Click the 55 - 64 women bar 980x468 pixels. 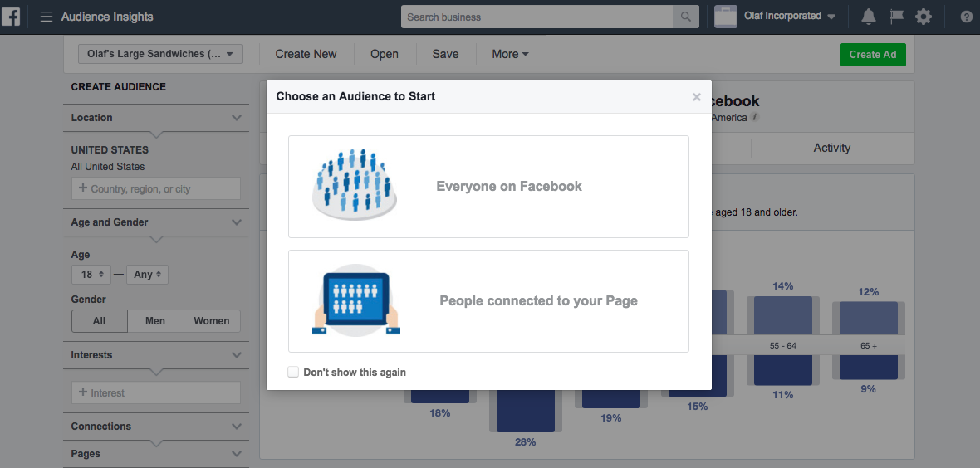(x=780, y=315)
